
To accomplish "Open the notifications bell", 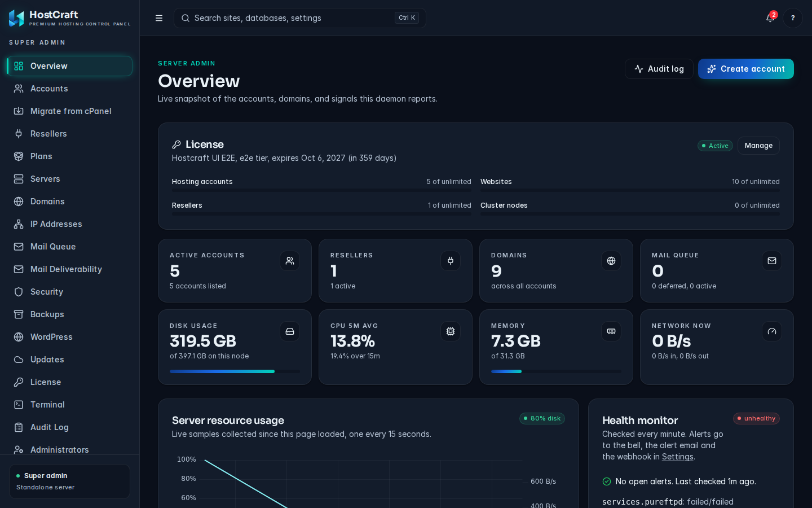I will click(x=770, y=18).
